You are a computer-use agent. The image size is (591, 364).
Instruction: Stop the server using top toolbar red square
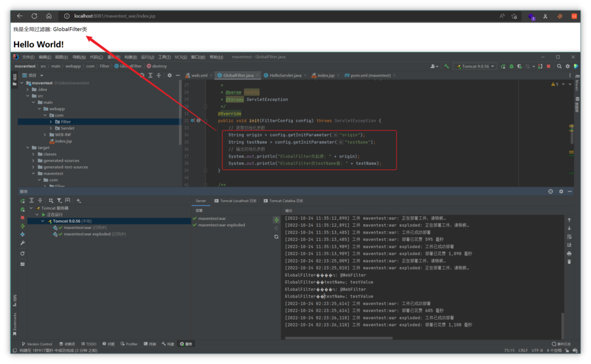[x=548, y=66]
